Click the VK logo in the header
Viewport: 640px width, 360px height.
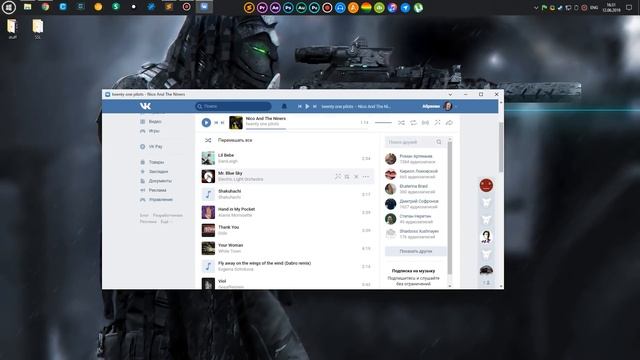coord(145,106)
